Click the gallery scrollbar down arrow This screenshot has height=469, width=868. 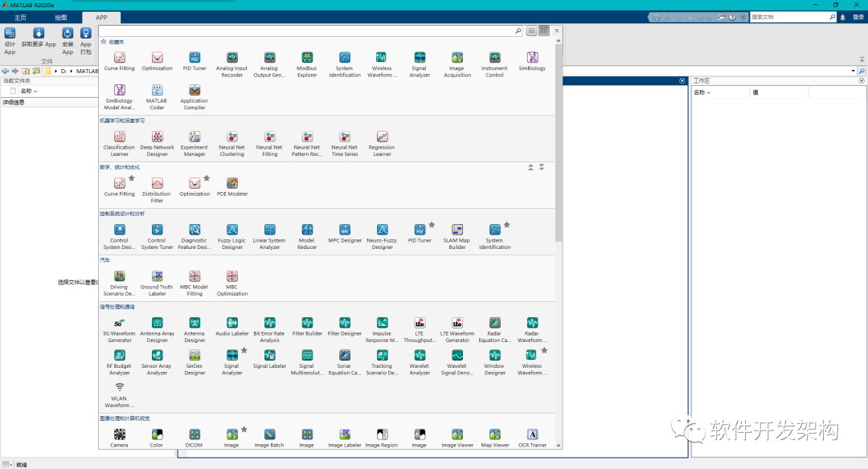(558, 445)
